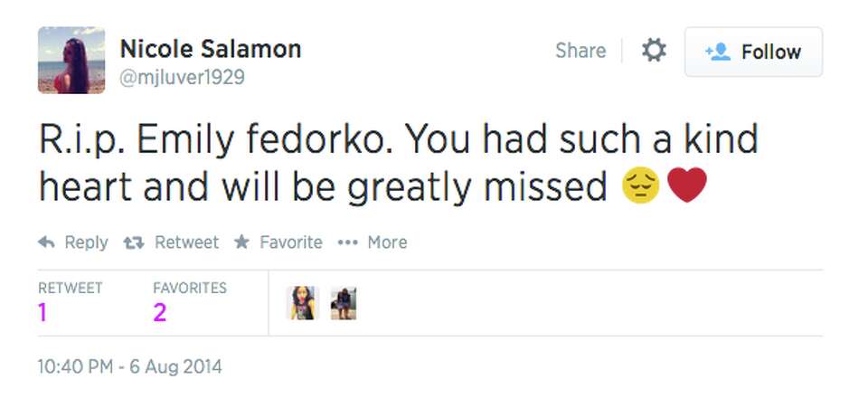This screenshot has height=418, width=868.
Task: Expand the More options ellipsis
Action: (347, 242)
